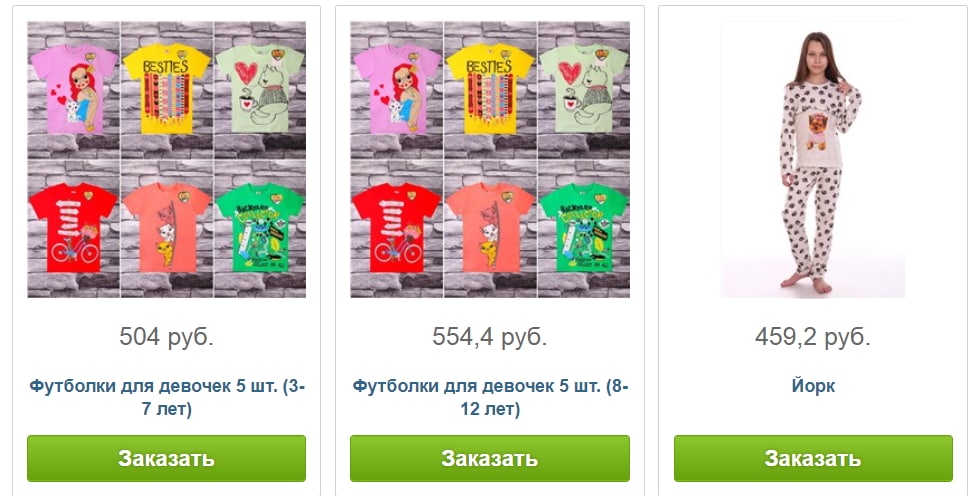Screen dimensions: 969x496
Task: Click coral cat t-shirt in 3-7 years card
Action: coord(167,227)
